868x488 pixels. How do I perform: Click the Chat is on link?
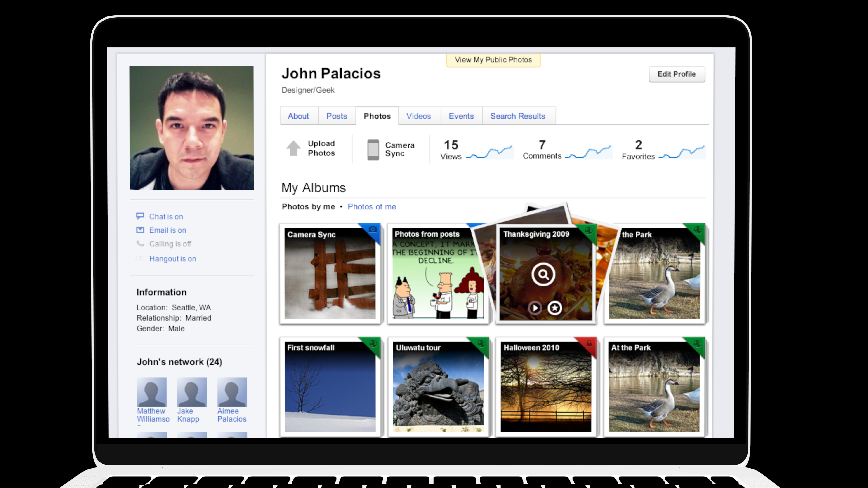[166, 217]
